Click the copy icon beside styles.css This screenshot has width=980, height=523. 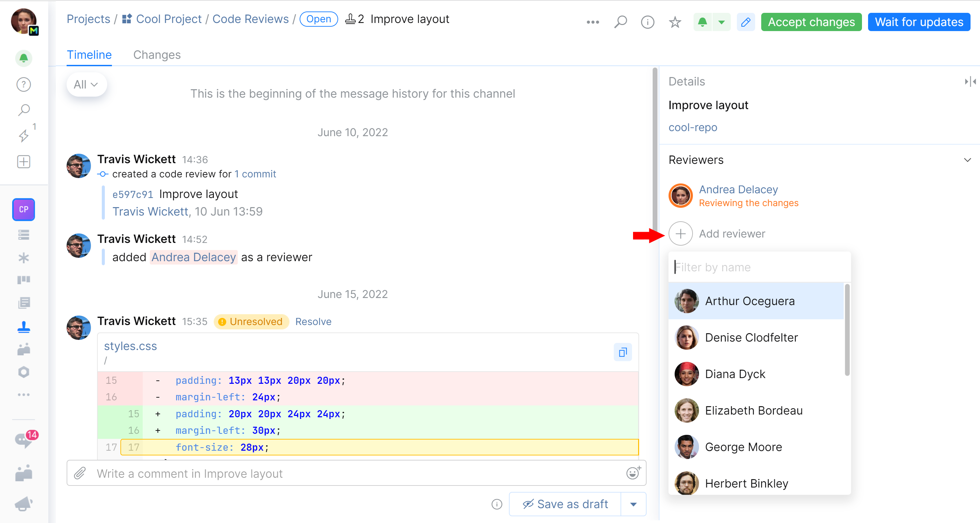point(622,352)
